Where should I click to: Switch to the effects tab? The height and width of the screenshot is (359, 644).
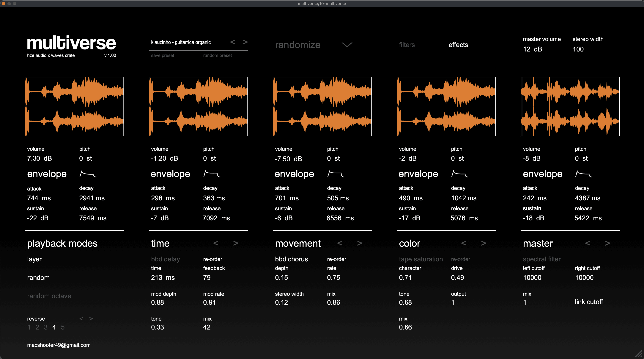click(x=458, y=45)
